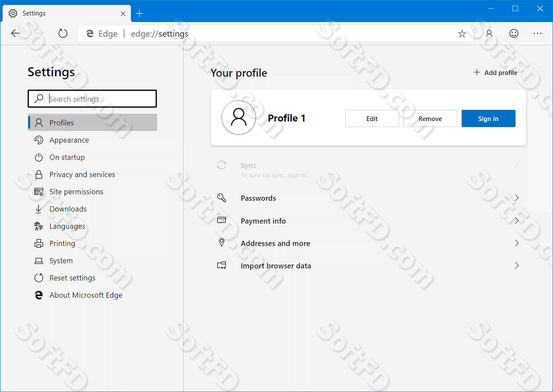Click the Import browser data folder icon
Screen dimensions: 553x392
[x=222, y=265]
